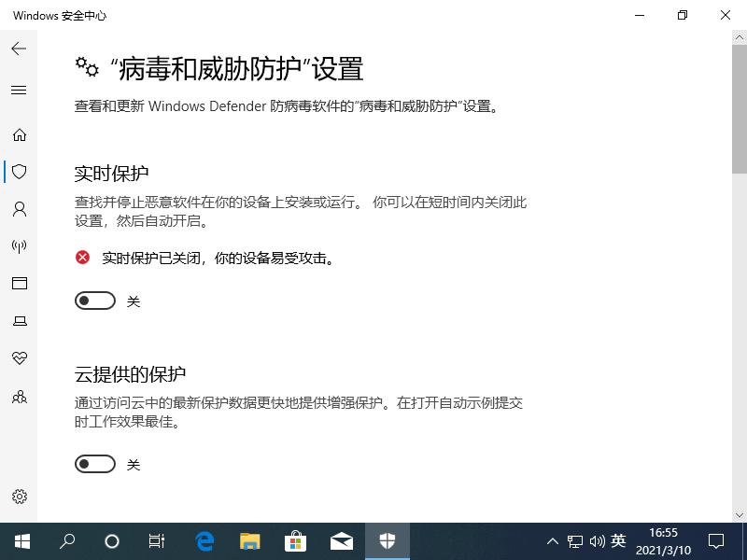Go to the Home page icon

coord(19,134)
